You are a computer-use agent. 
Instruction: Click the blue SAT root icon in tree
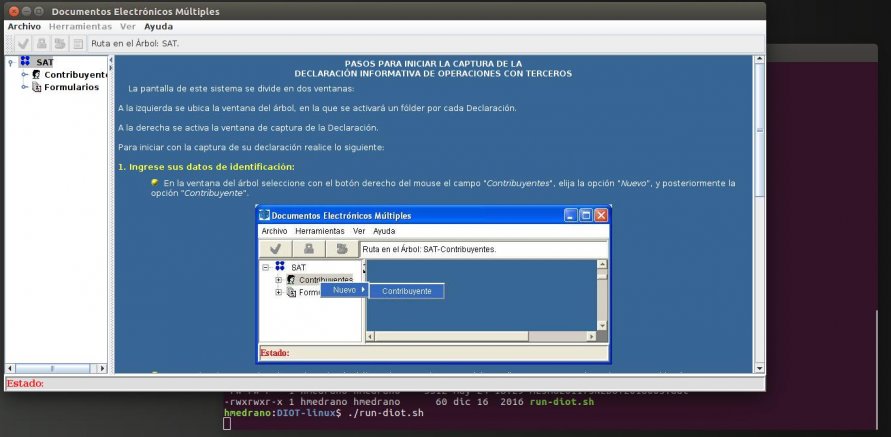[25, 61]
